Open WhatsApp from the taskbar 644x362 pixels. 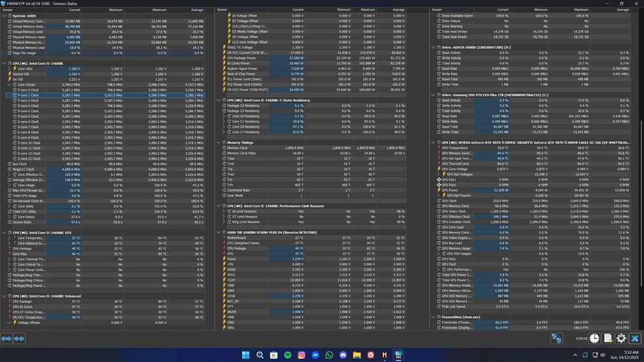point(329,355)
